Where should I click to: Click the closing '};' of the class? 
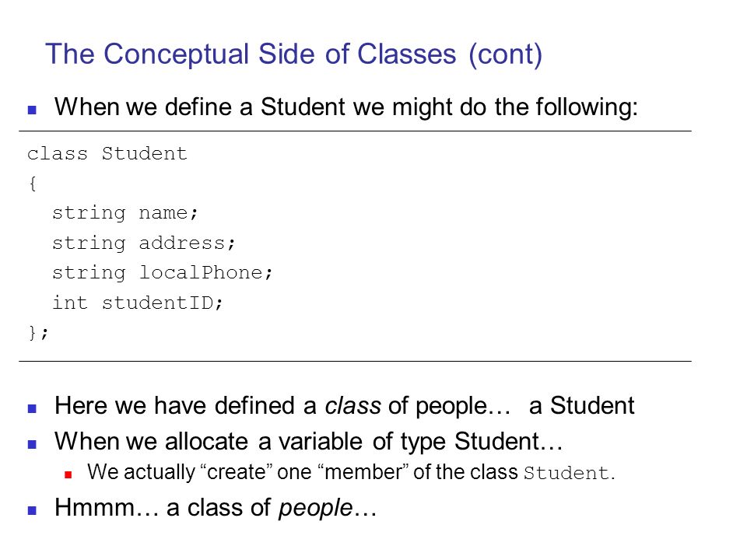(x=38, y=332)
